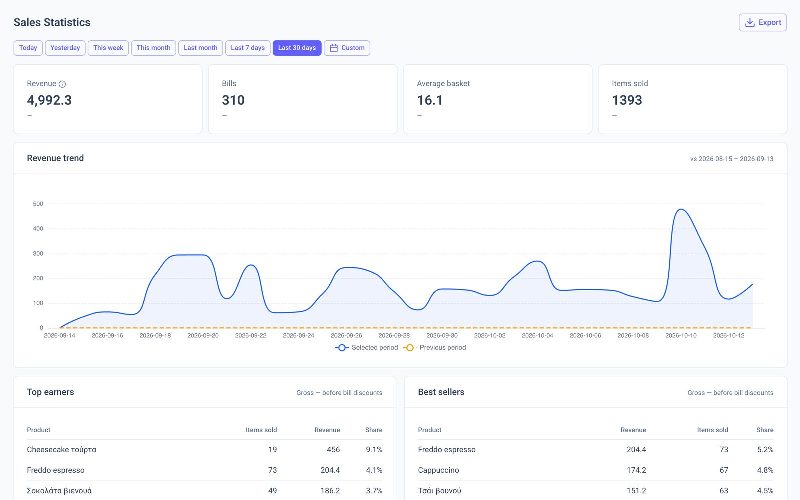
Task: Click the Items sold value 1393
Action: click(627, 100)
